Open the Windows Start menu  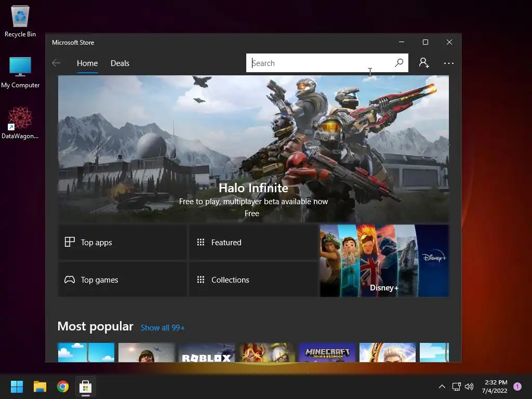[x=17, y=387]
